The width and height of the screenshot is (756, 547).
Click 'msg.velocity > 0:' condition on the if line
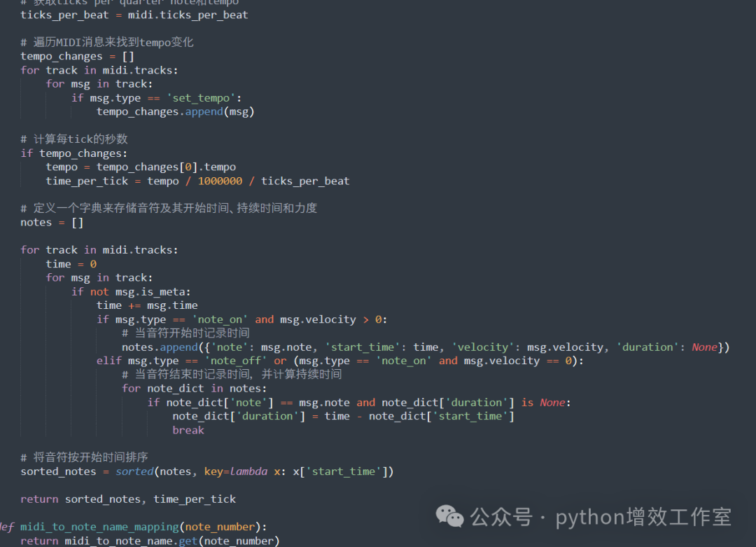click(334, 319)
